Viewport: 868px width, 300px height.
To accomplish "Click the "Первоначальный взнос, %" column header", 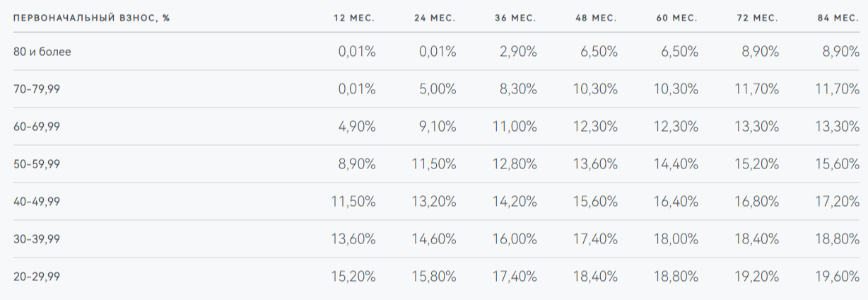I will coord(92,18).
